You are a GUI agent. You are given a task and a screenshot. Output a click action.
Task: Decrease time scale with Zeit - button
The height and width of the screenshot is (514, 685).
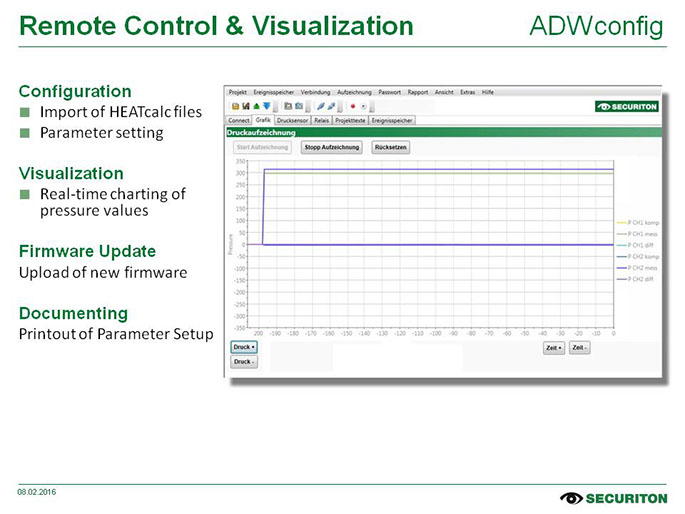tap(579, 348)
